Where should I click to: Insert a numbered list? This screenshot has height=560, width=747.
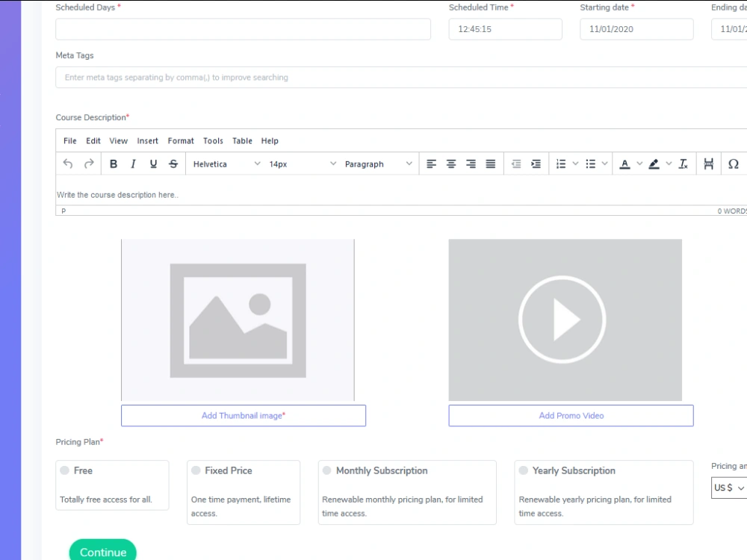(x=561, y=164)
